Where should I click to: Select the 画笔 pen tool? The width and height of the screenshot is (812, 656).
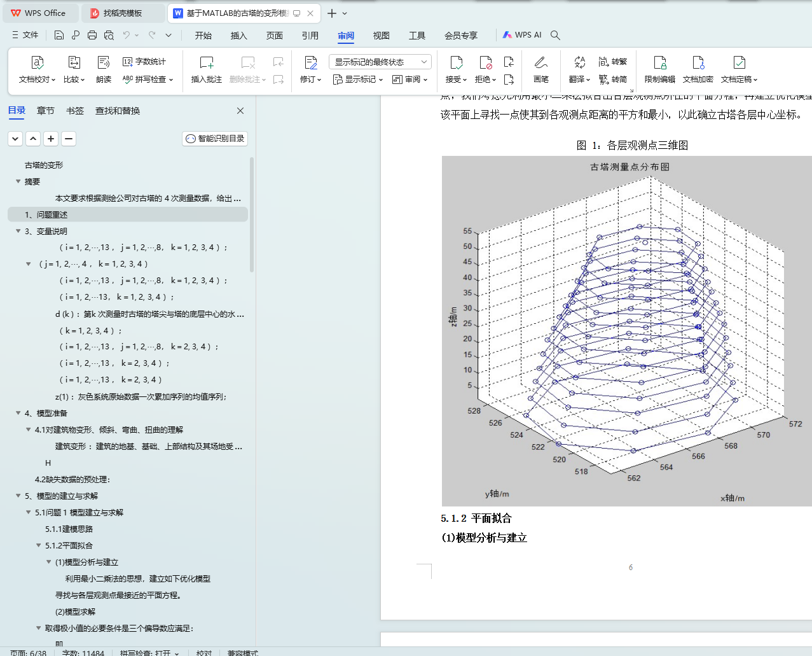[541, 69]
